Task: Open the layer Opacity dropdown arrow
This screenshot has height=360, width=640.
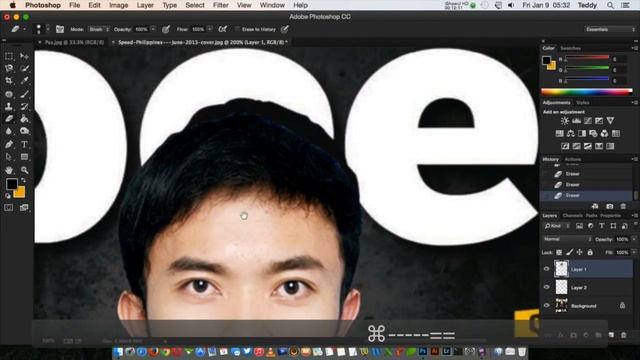Action: [x=634, y=239]
